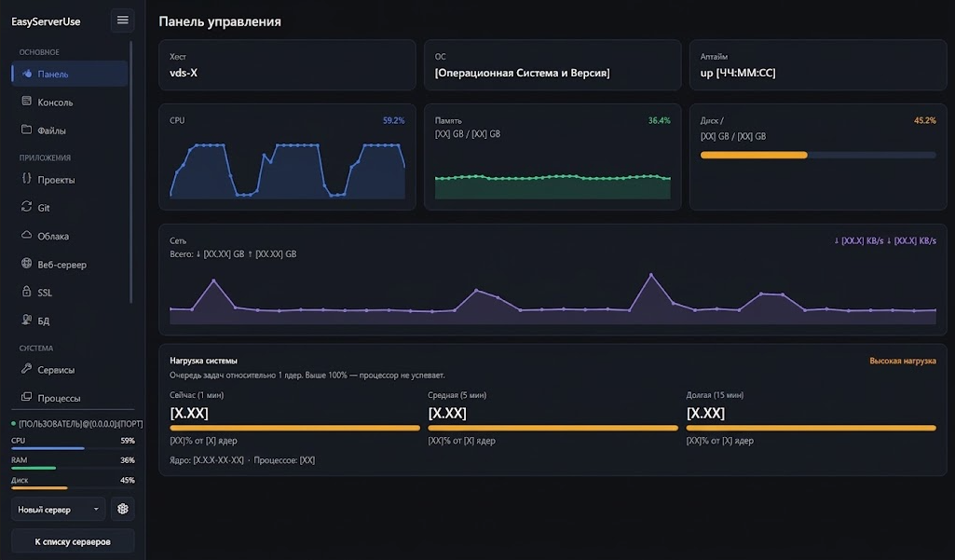Click the Файлы folder icon
Image resolution: width=955 pixels, height=560 pixels.
(26, 130)
